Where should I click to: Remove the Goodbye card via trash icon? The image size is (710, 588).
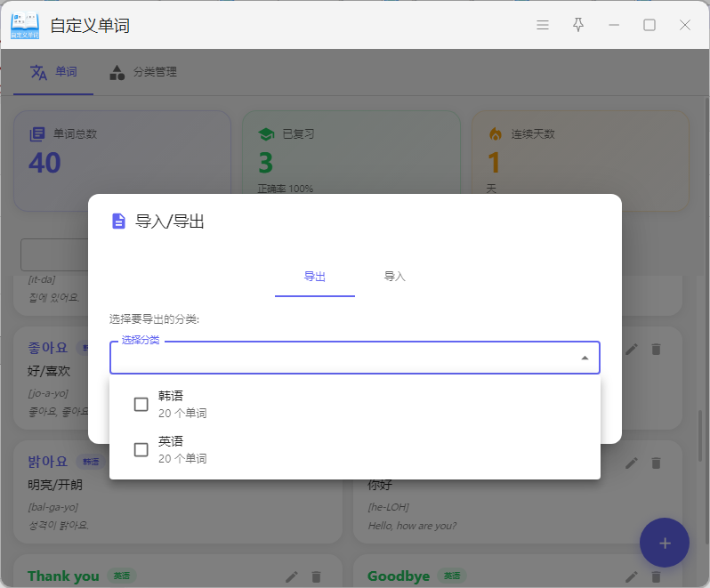[x=657, y=576]
